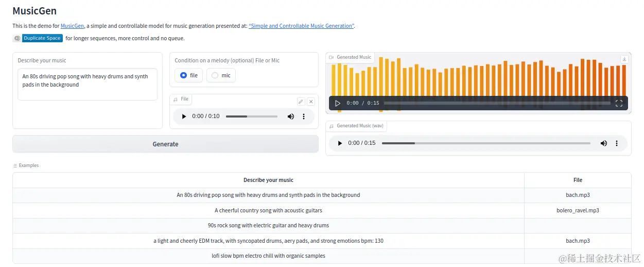Click the Examples section label
The image size is (644, 267).
coord(26,165)
